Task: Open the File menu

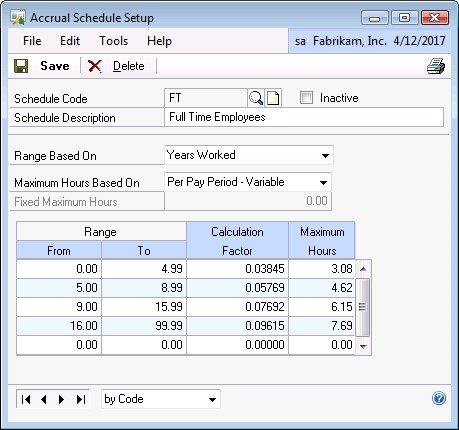Action: [x=32, y=41]
